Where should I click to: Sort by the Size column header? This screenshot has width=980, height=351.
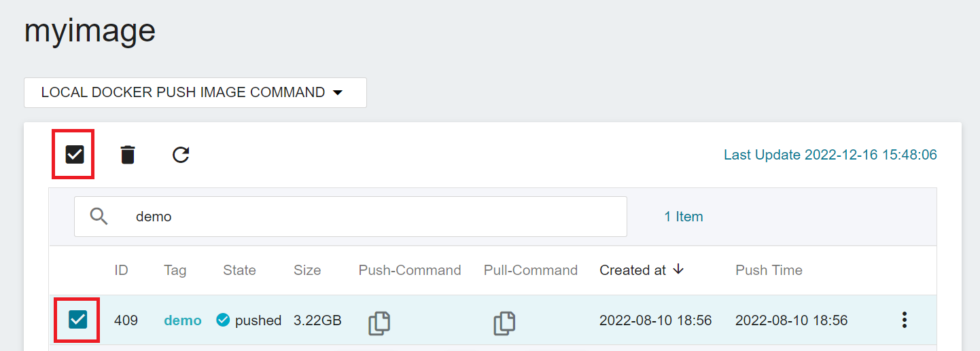pos(307,270)
